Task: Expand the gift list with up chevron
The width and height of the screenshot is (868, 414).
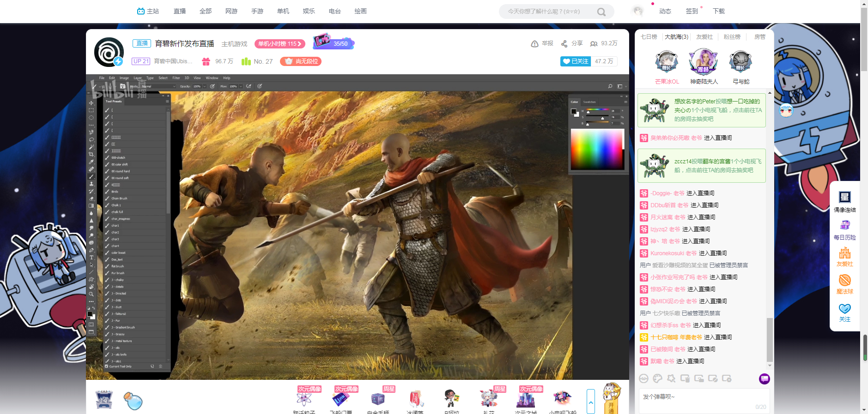Action: coord(590,402)
